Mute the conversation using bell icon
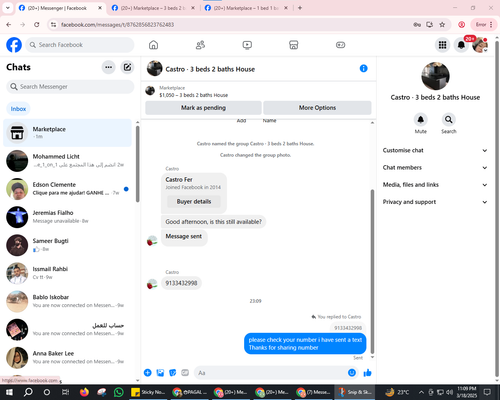 click(421, 119)
